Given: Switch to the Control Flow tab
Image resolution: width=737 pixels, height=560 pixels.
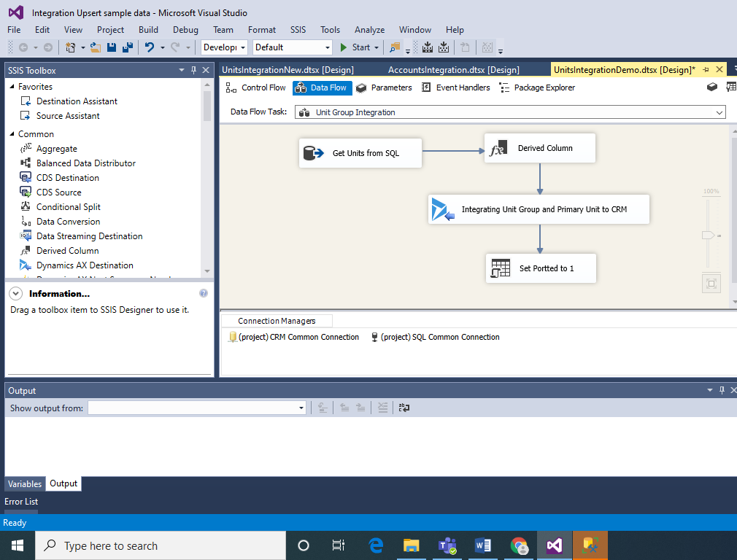Looking at the screenshot, I should coord(255,87).
